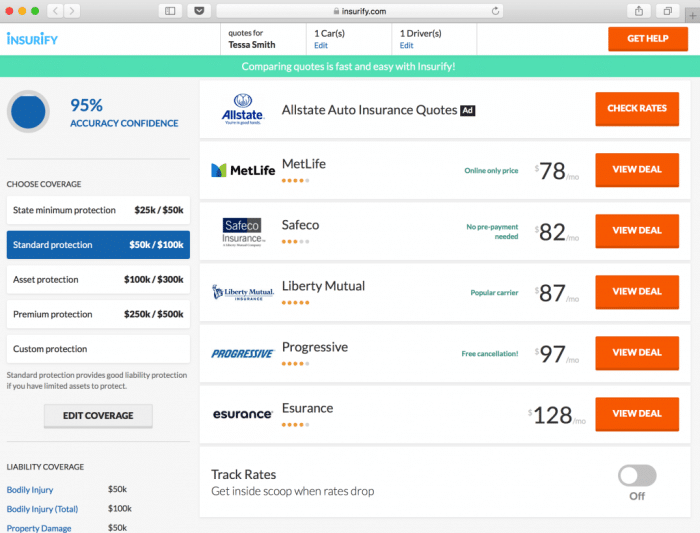Image resolution: width=700 pixels, height=533 pixels.
Task: Click the Popular carrier label
Action: (494, 293)
